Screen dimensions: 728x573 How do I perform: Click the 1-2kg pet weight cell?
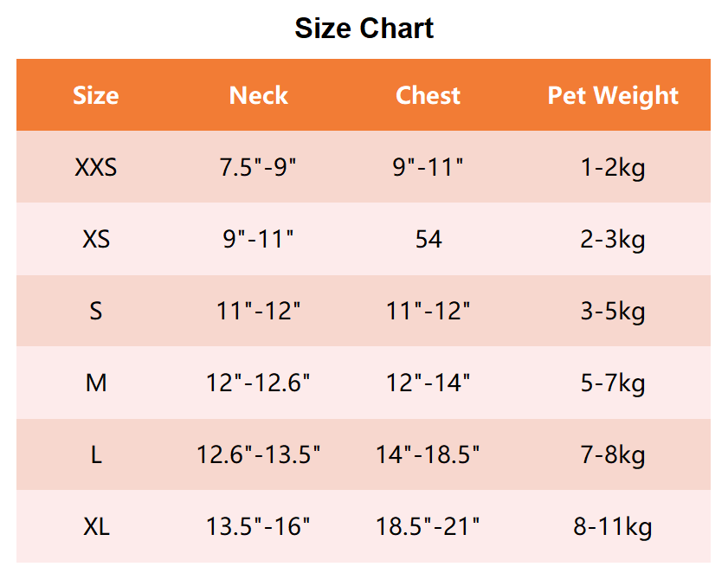click(613, 167)
